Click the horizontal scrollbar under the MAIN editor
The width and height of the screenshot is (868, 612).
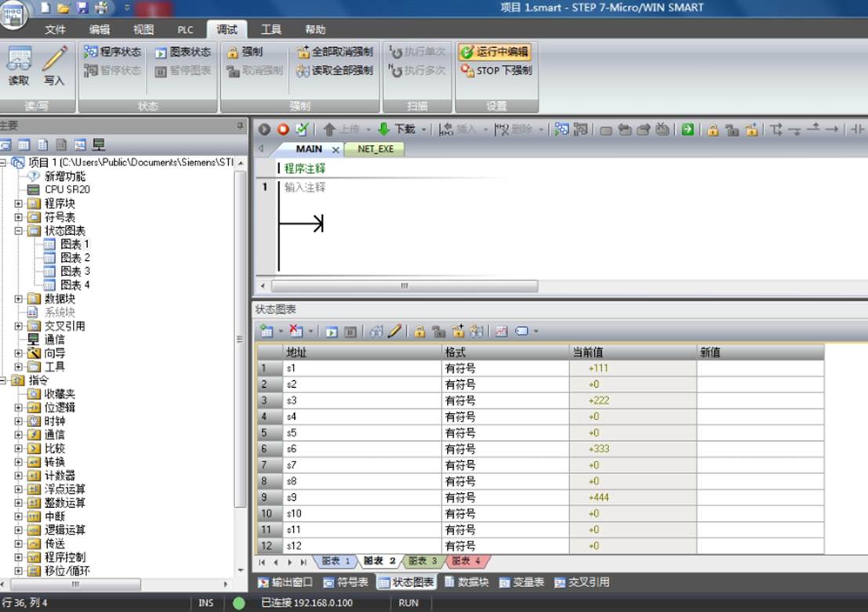404,286
